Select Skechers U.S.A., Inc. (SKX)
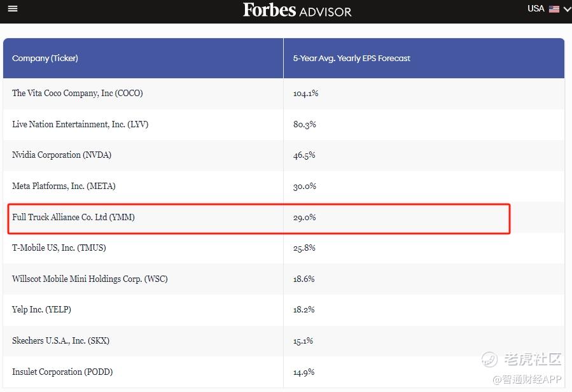The image size is (572, 392). point(60,340)
